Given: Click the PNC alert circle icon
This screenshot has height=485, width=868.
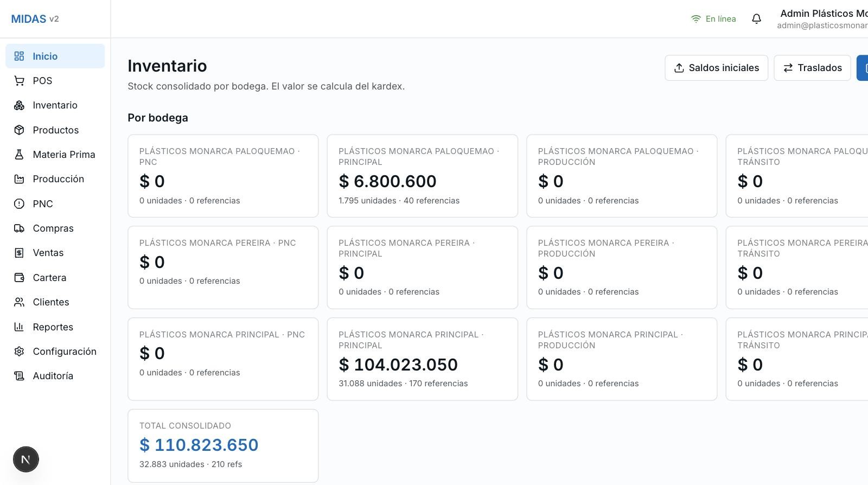Looking at the screenshot, I should (19, 204).
